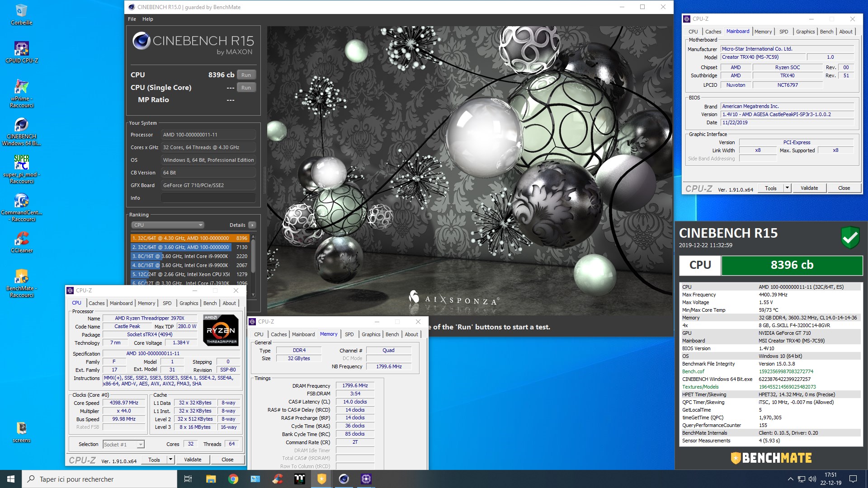Open Caches tab in bottom-left CPU-Z
868x488 pixels.
(x=97, y=303)
